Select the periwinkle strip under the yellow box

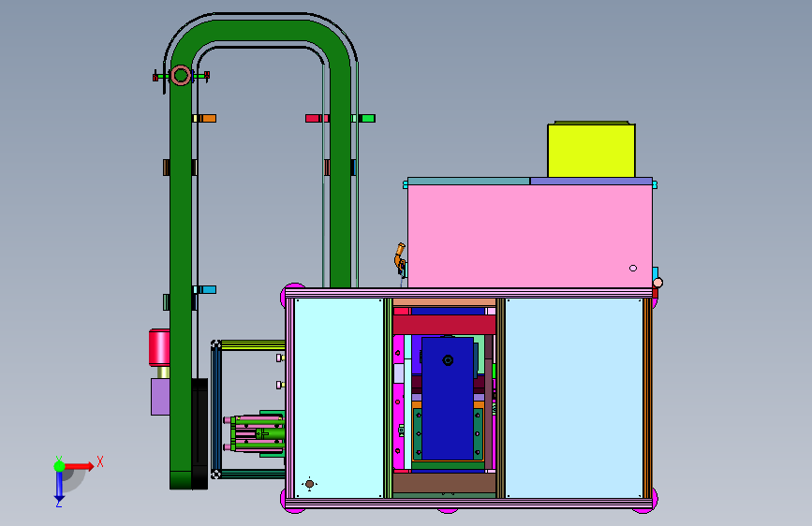(591, 182)
